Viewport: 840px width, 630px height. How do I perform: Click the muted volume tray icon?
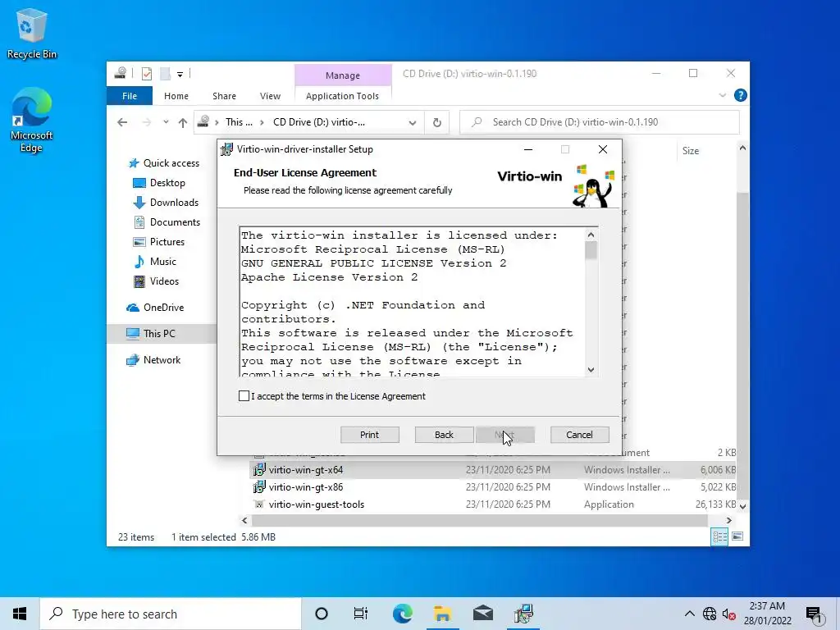728,614
